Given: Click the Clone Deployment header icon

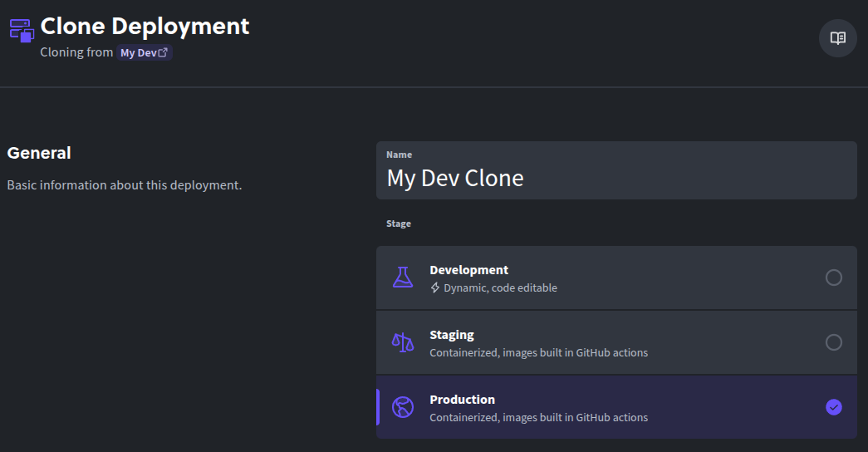Looking at the screenshot, I should 22,31.
